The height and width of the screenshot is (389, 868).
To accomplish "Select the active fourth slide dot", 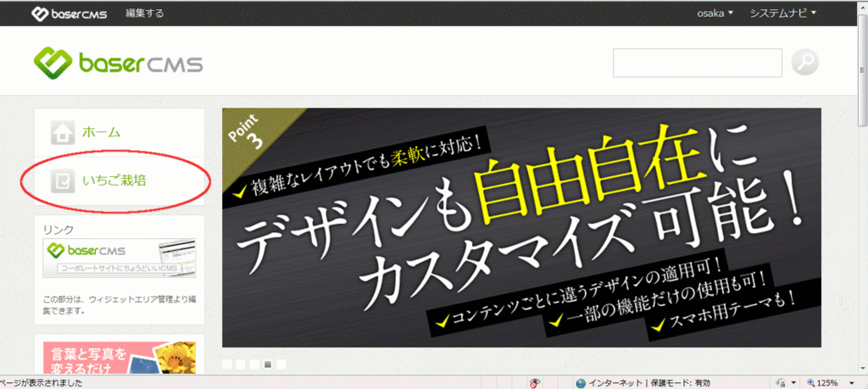I will [268, 364].
